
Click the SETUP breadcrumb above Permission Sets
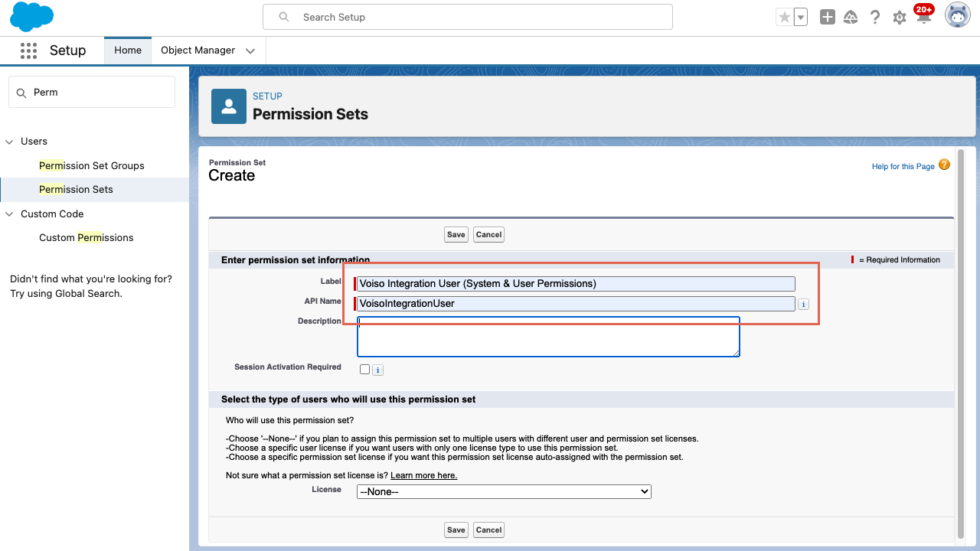[x=267, y=96]
